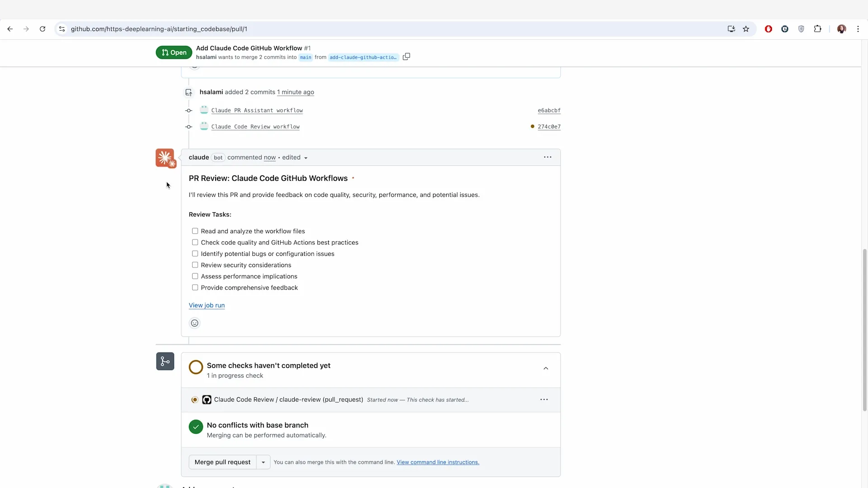This screenshot has width=868, height=488.
Task: Open the browser three-dot menu
Action: (858, 29)
